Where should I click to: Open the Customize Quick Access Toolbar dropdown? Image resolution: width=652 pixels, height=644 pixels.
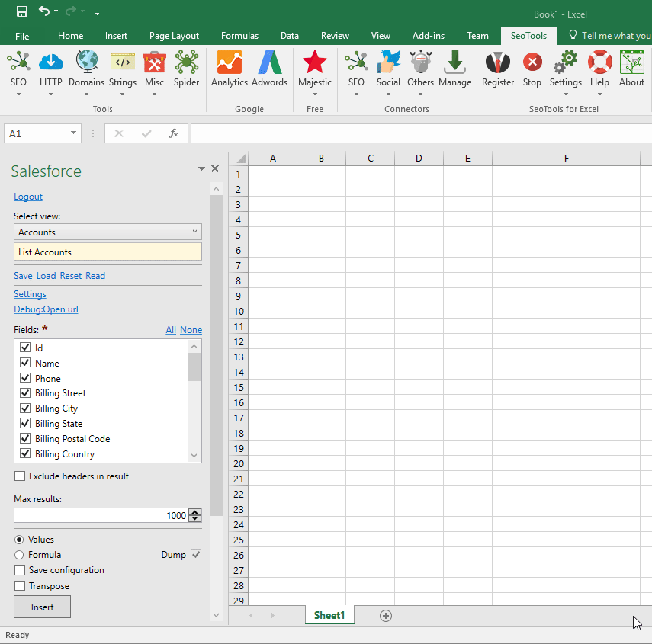[x=97, y=13]
